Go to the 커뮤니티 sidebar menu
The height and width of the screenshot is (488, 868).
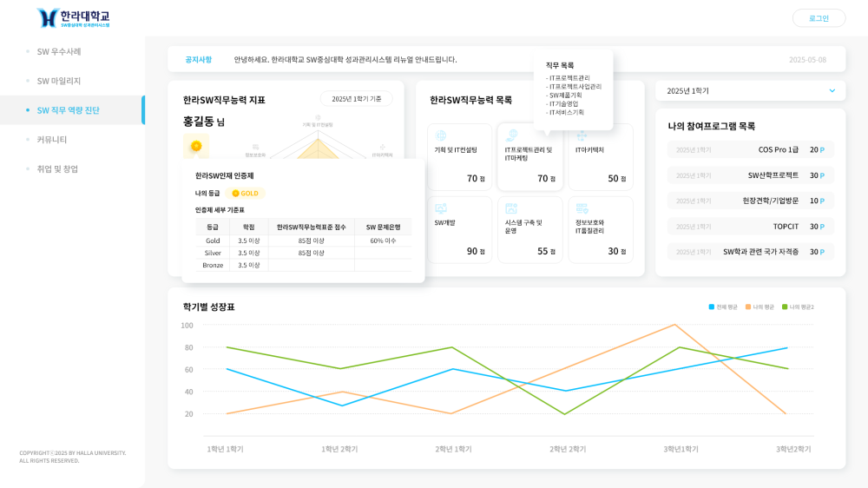[52, 140]
